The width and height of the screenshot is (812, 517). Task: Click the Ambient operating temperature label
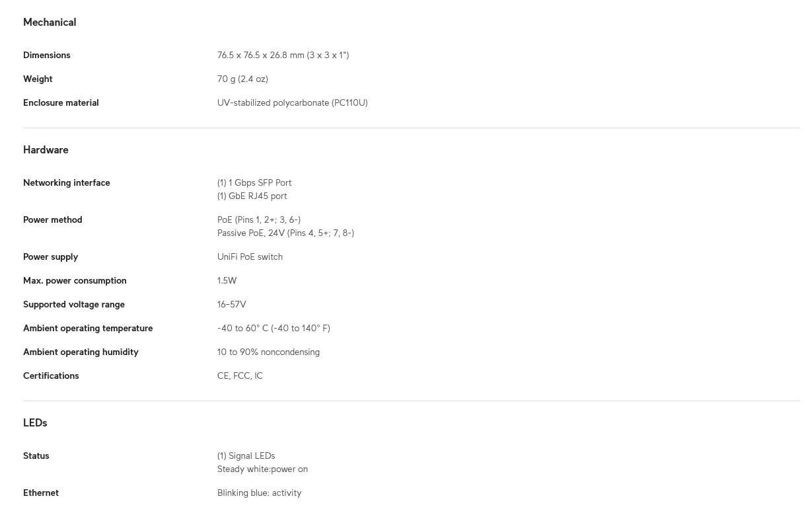[88, 329]
